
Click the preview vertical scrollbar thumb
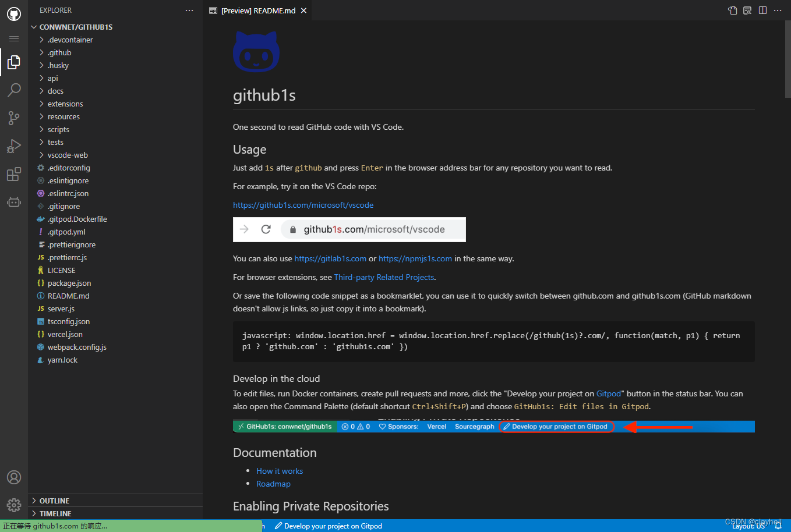pyautogui.click(x=788, y=59)
